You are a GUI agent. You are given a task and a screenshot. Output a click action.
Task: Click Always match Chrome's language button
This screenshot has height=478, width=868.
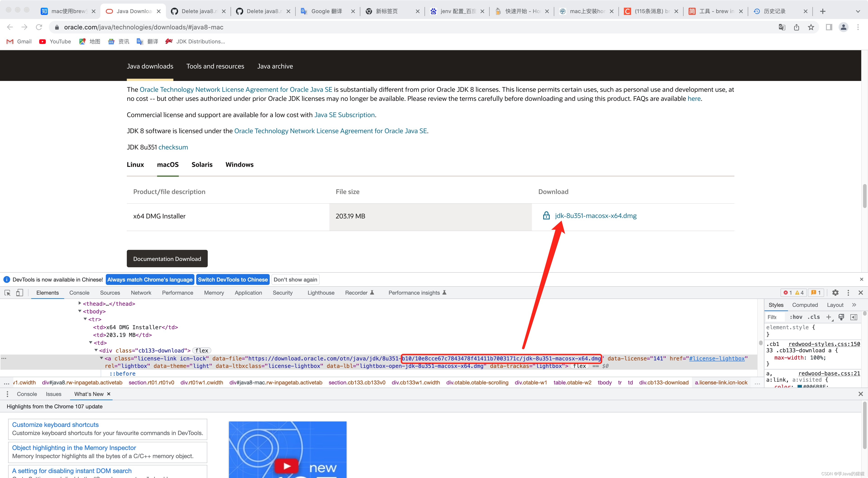[150, 279]
